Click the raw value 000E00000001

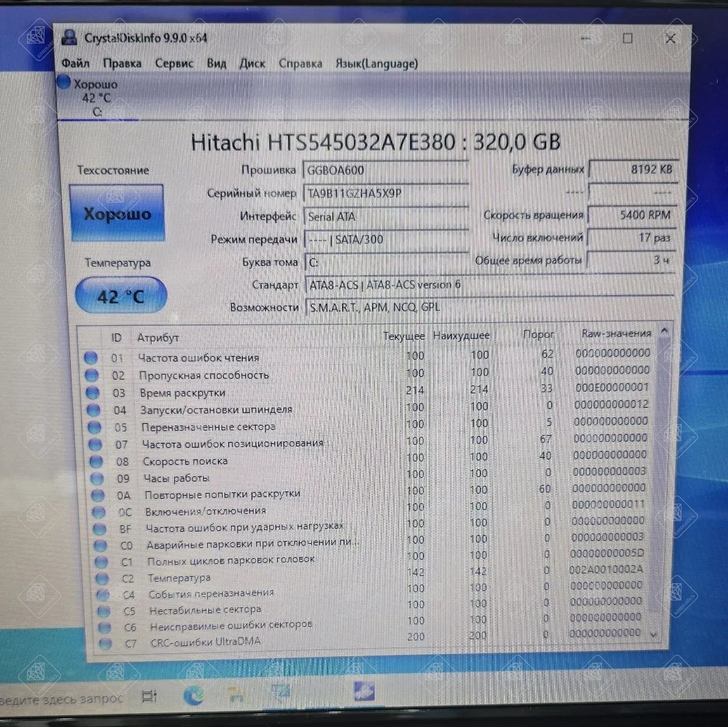612,387
